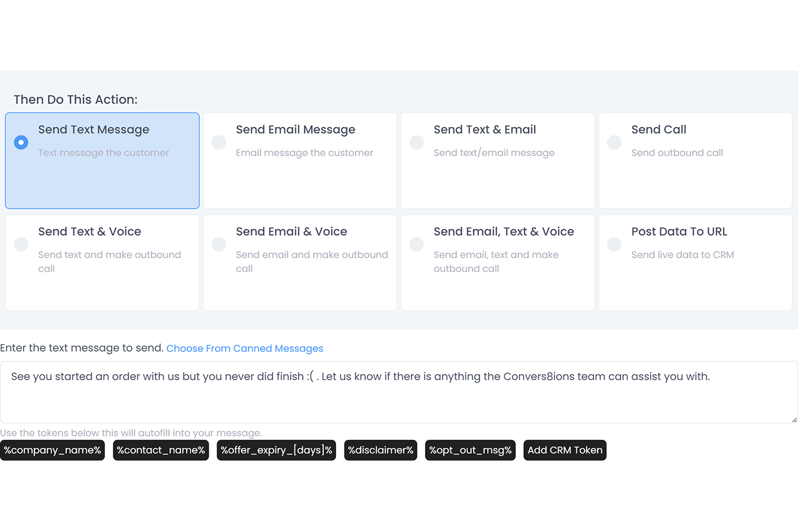Select the Send Email Message radio button
The image size is (798, 532).
point(218,142)
